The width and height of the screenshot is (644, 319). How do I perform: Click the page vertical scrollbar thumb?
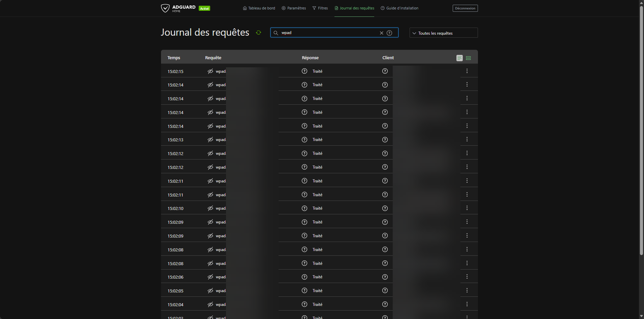click(641, 130)
